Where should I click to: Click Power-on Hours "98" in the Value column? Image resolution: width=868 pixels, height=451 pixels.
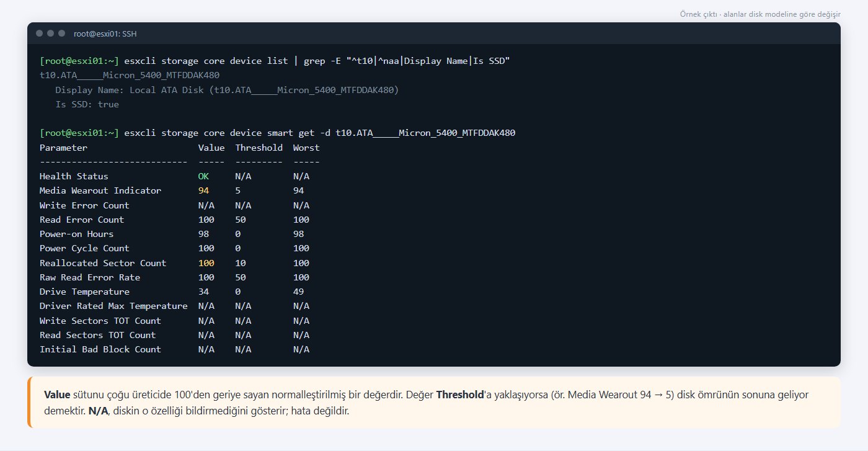tap(203, 234)
